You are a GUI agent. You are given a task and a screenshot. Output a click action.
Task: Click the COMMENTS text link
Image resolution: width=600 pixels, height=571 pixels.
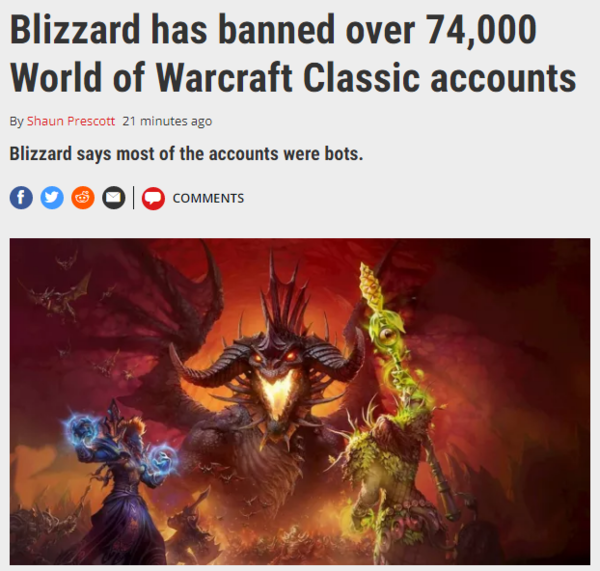point(208,198)
